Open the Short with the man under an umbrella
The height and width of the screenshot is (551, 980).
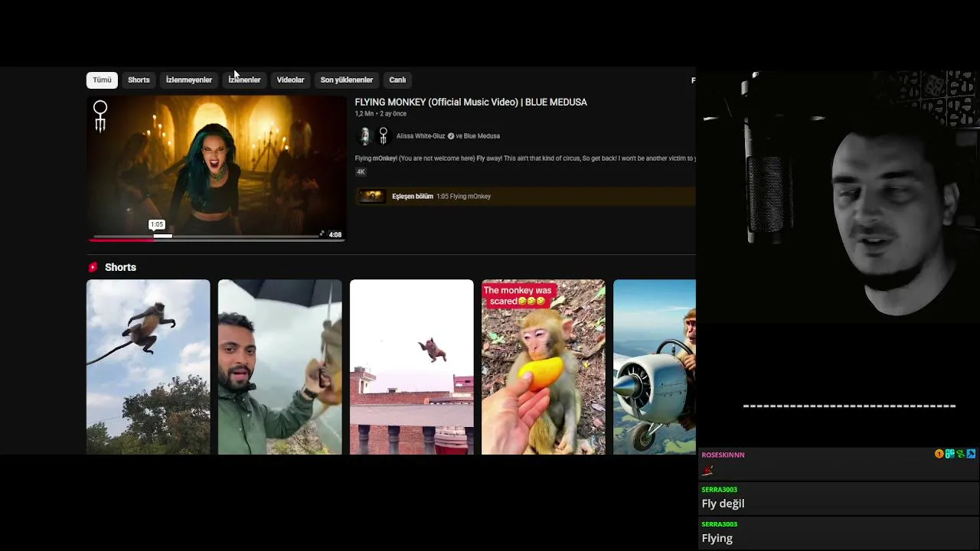279,367
